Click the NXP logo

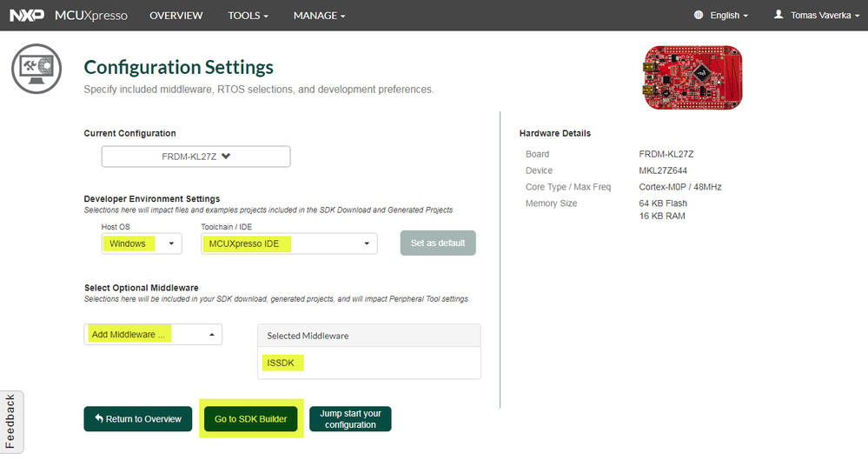[27, 16]
